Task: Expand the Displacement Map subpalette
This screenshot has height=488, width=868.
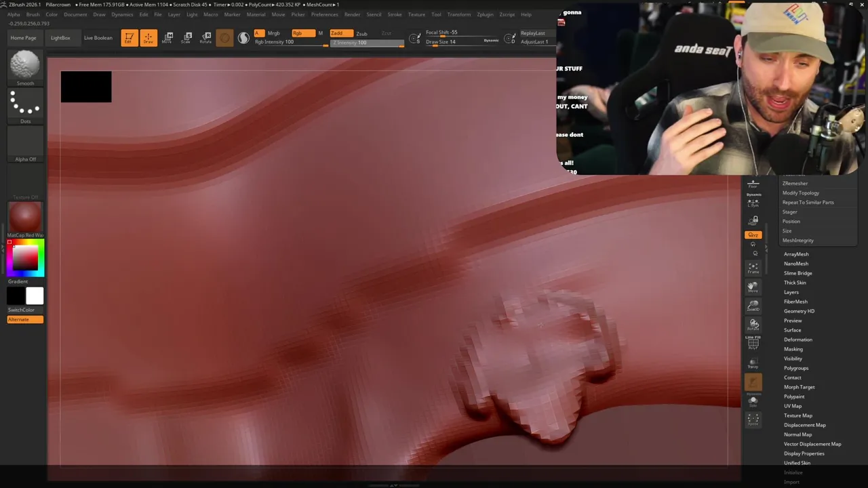Action: (805, 425)
